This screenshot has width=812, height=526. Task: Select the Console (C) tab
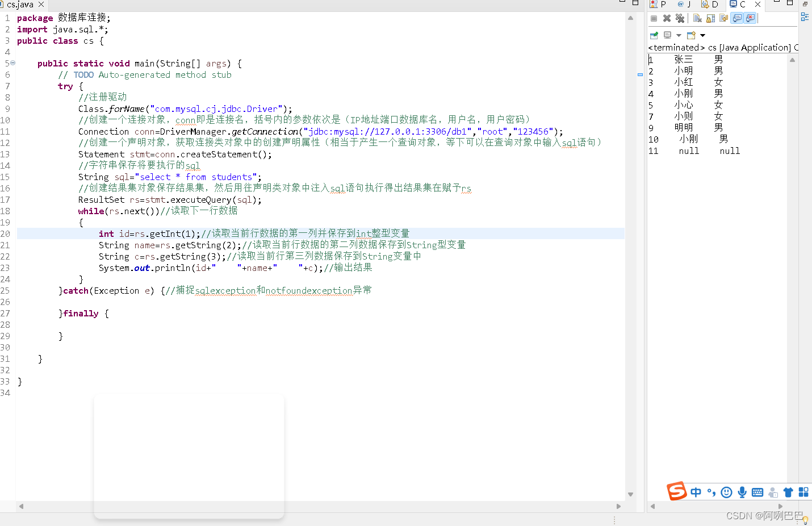738,4
